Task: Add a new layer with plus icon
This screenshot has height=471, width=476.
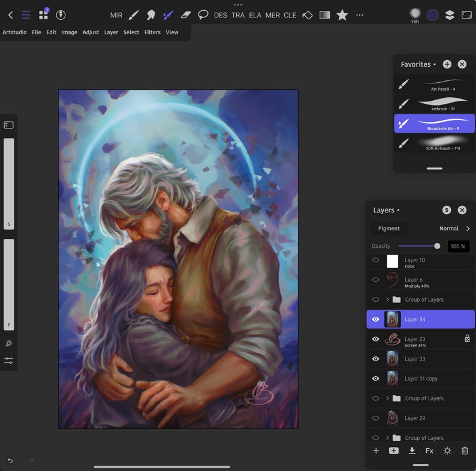Action: tap(376, 451)
